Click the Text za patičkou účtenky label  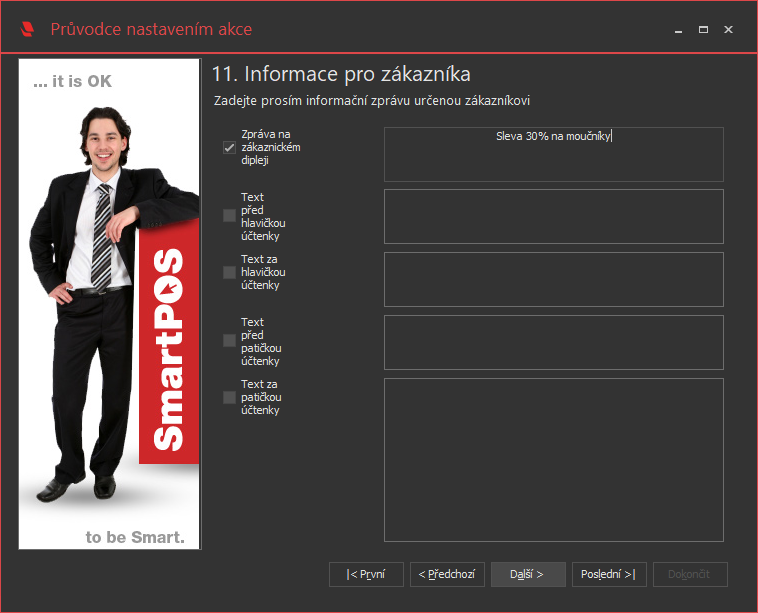coord(261,397)
